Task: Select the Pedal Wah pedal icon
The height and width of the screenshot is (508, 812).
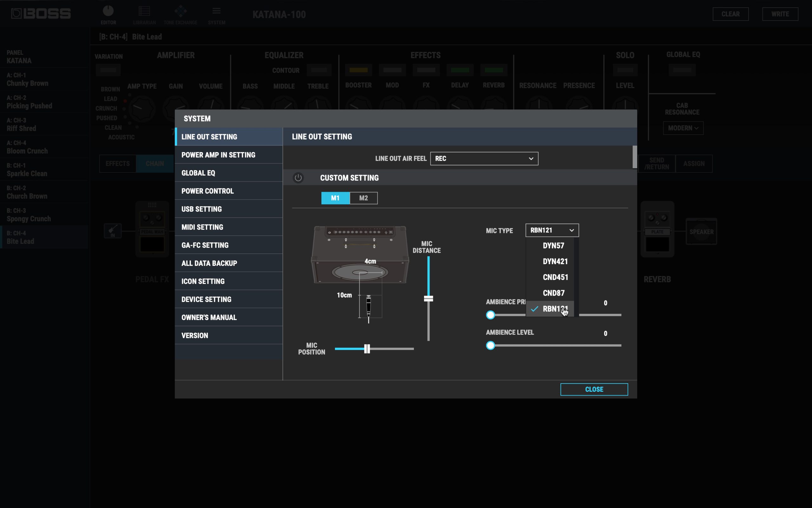Action: pyautogui.click(x=152, y=229)
